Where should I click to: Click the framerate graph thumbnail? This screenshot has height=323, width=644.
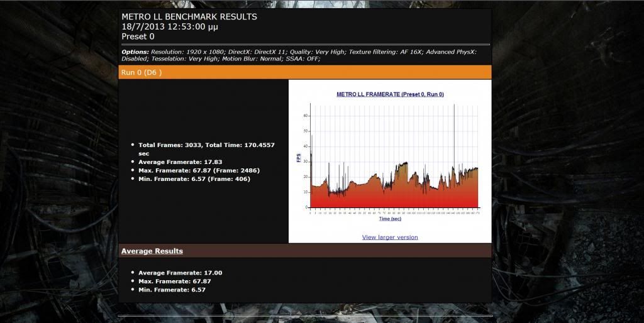coord(390,157)
